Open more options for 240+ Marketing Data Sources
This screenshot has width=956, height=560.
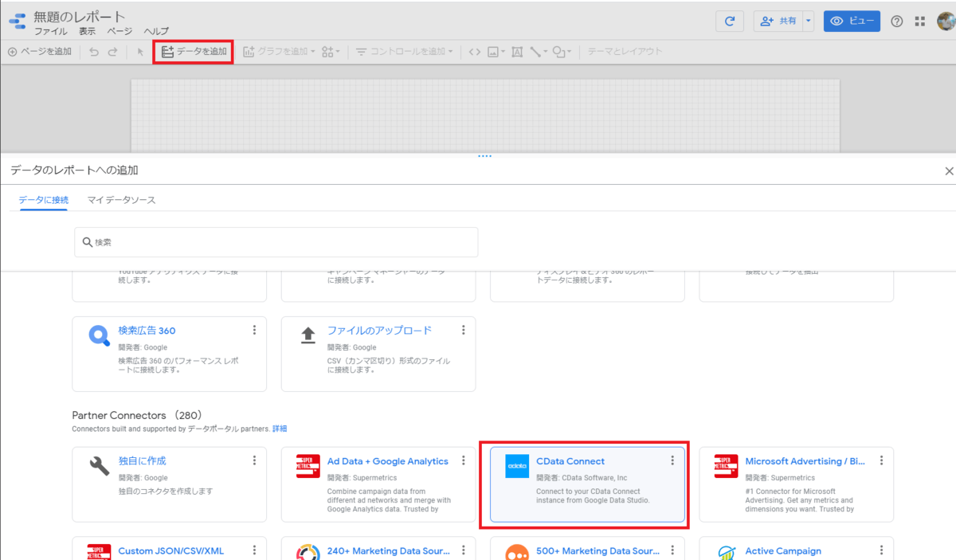[x=463, y=550]
